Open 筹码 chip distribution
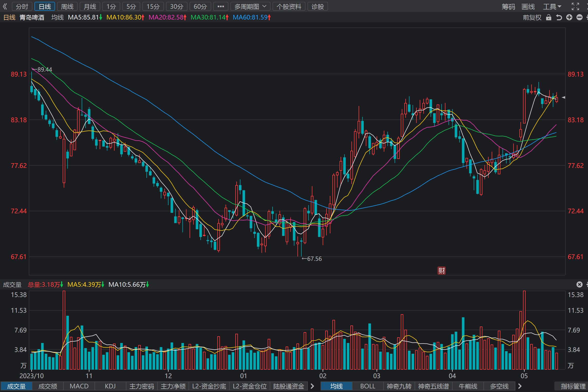Viewport: 588px width, 392px height. click(509, 6)
